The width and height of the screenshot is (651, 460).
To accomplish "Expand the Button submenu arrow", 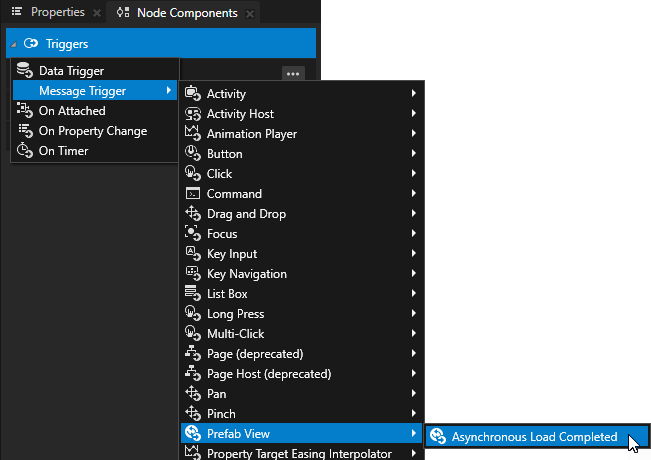I will 413,154.
